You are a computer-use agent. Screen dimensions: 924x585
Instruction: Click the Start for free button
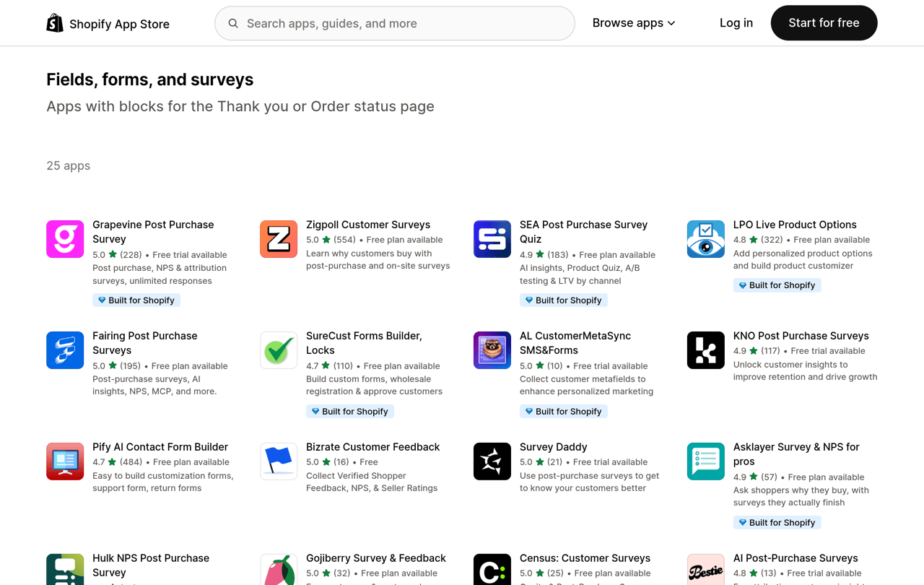click(824, 23)
